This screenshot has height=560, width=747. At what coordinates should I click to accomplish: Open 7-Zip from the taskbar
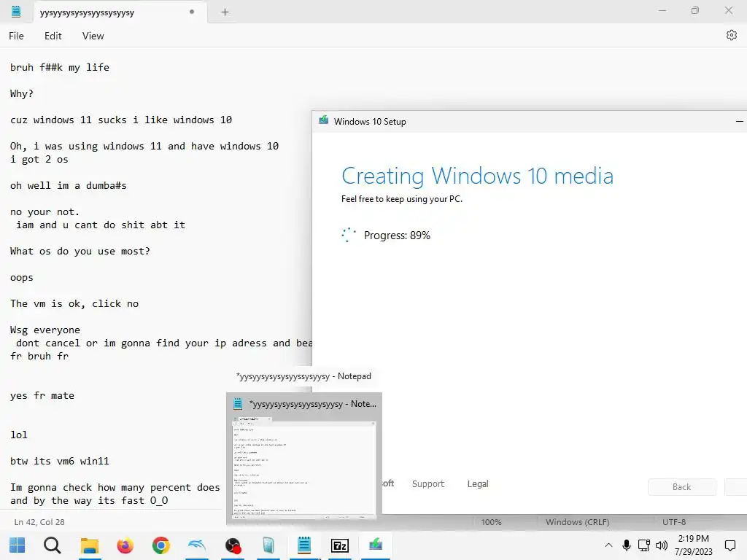click(340, 545)
